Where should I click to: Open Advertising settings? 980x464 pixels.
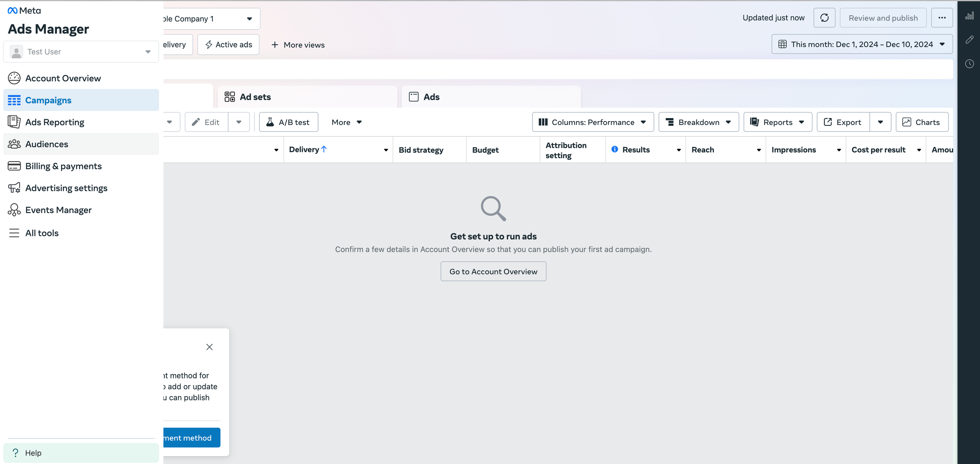click(x=81, y=188)
